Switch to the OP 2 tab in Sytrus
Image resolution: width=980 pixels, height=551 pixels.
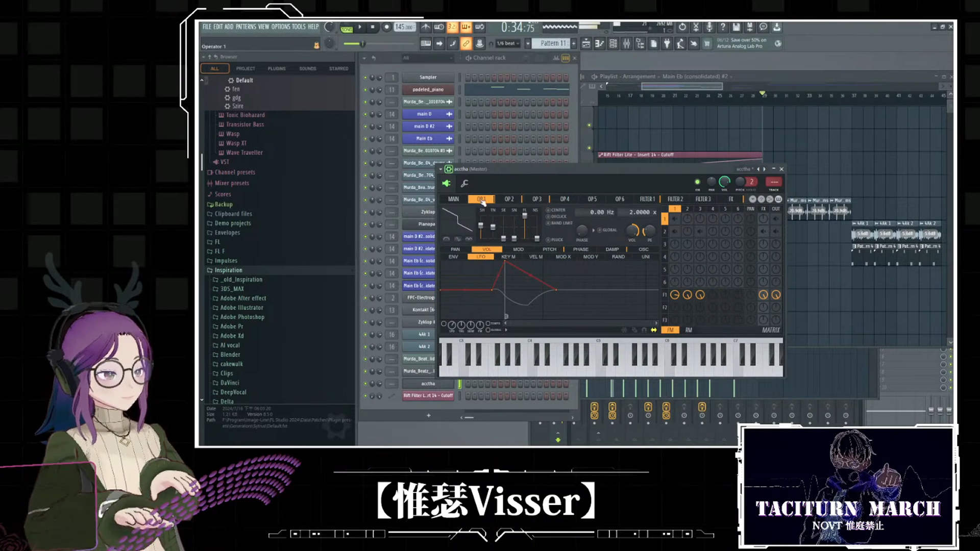point(509,199)
